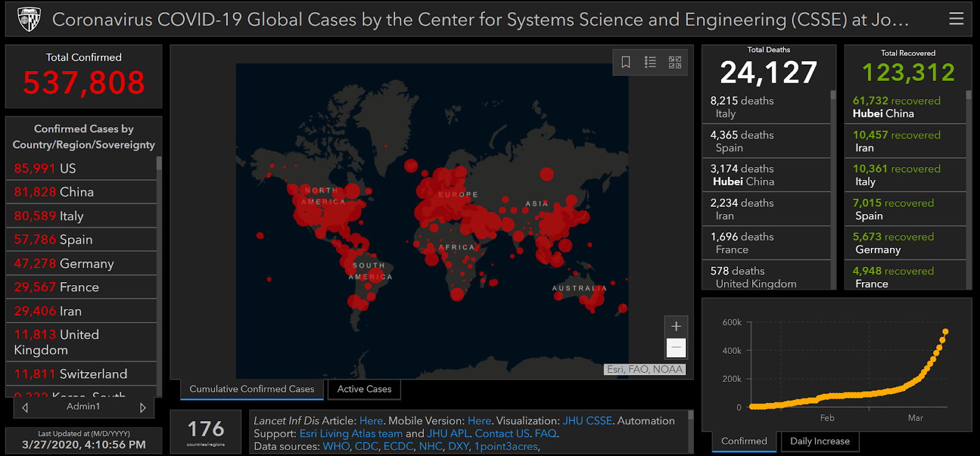Open the JHU CSSE visualization link
The width and height of the screenshot is (980, 456).
tap(587, 421)
